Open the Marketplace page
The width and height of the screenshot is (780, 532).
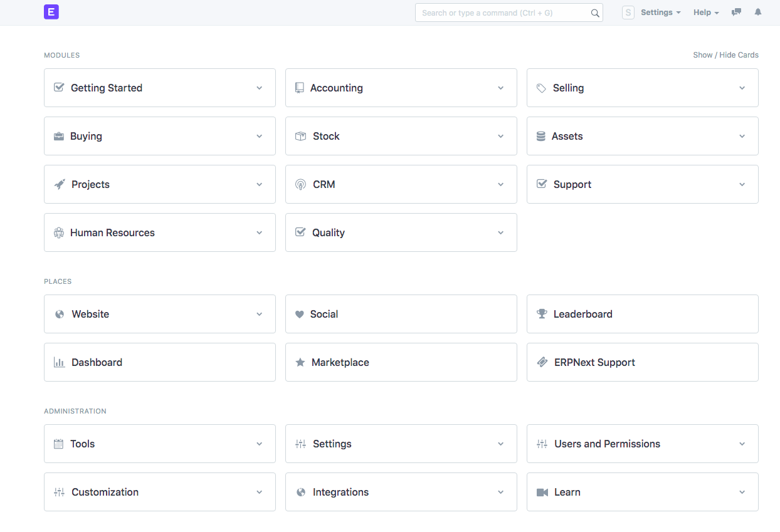tap(401, 362)
